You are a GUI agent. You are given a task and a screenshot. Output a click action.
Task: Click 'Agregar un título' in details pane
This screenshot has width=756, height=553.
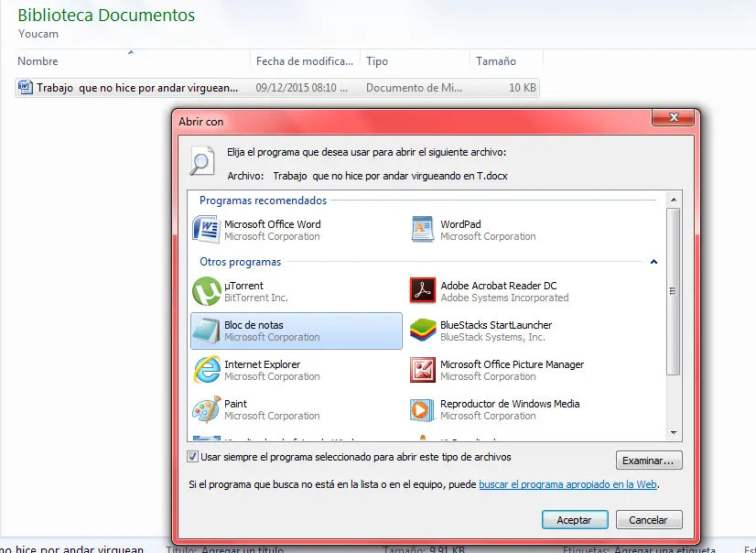pyautogui.click(x=243, y=549)
